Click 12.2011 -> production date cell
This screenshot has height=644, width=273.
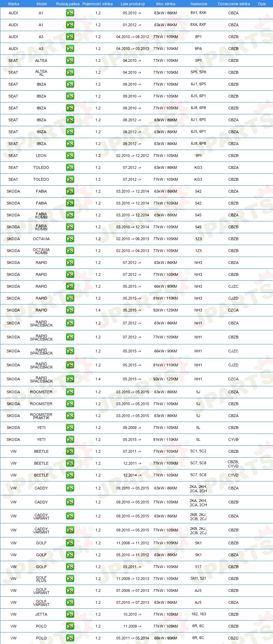132,463
